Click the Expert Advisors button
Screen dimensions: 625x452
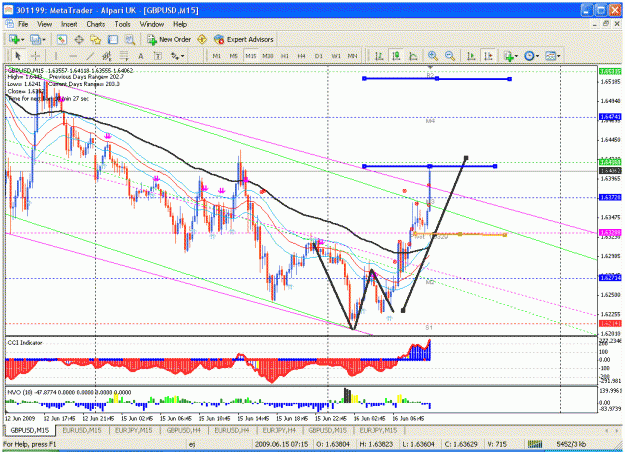244,39
